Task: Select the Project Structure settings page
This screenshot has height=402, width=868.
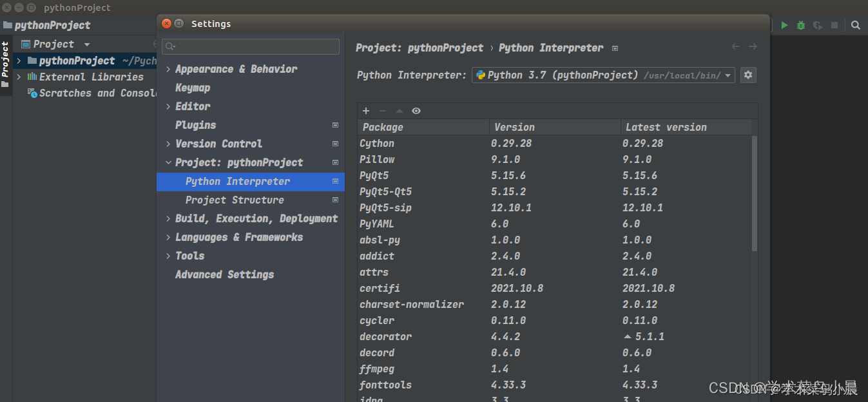Action: click(x=235, y=200)
